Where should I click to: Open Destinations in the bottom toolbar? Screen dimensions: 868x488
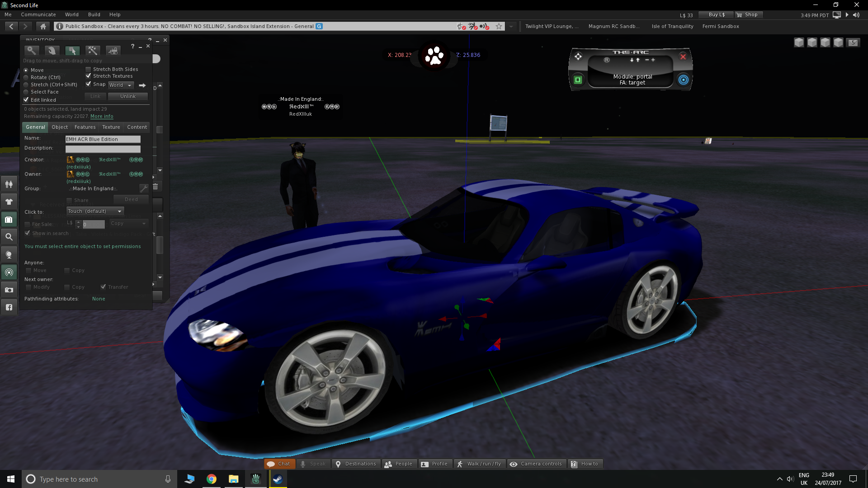pyautogui.click(x=356, y=464)
